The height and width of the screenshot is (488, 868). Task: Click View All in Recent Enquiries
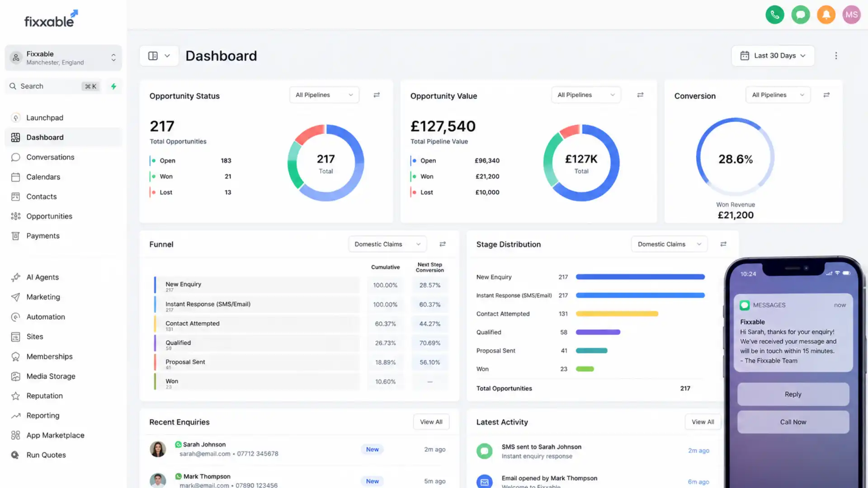[x=431, y=422]
